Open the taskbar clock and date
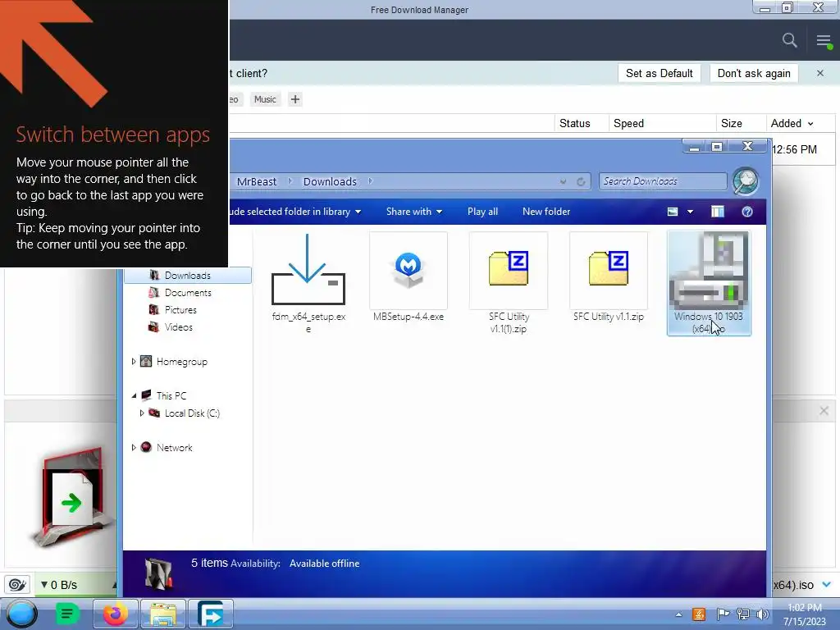The image size is (840, 630). pyautogui.click(x=804, y=614)
